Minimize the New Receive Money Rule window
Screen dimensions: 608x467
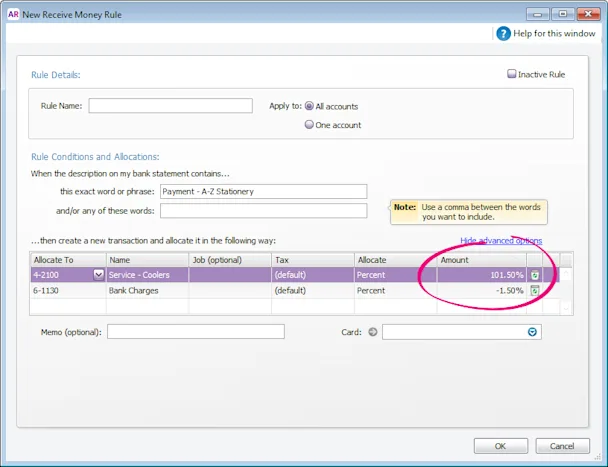pos(537,14)
